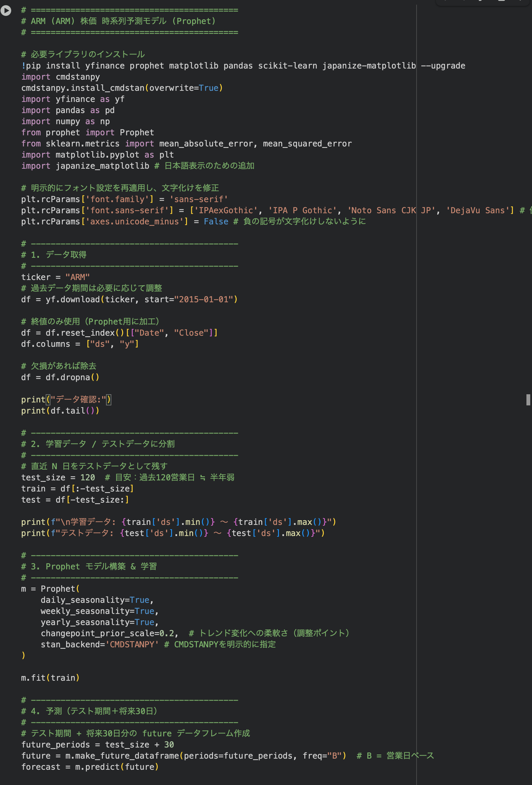
Task: Click the 'forecast = m.predict(future)' line
Action: click(x=90, y=767)
